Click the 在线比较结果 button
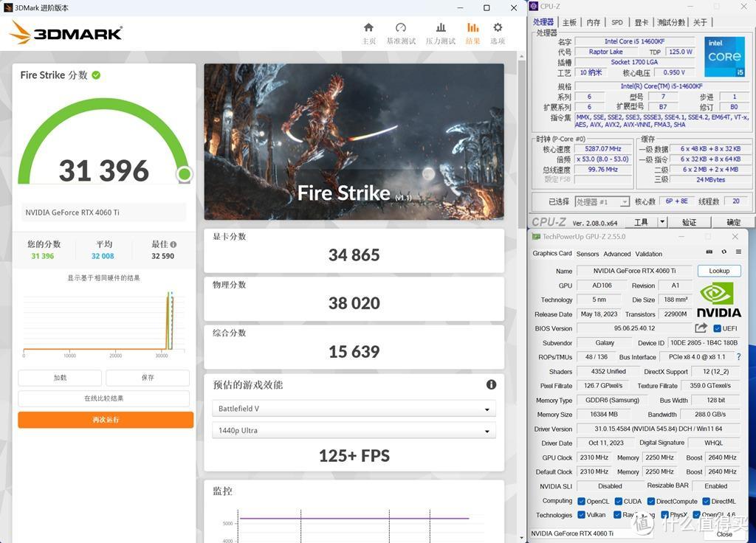The image size is (756, 543). pos(103,398)
